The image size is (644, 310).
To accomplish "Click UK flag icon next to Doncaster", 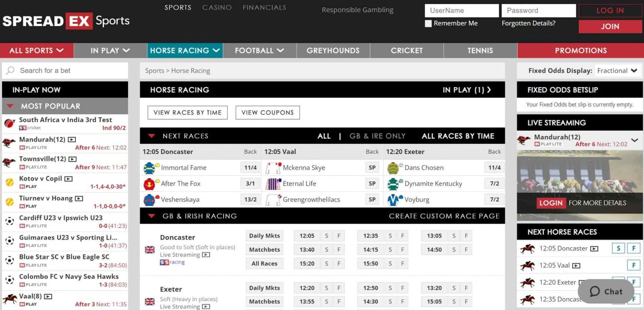I will [150, 250].
